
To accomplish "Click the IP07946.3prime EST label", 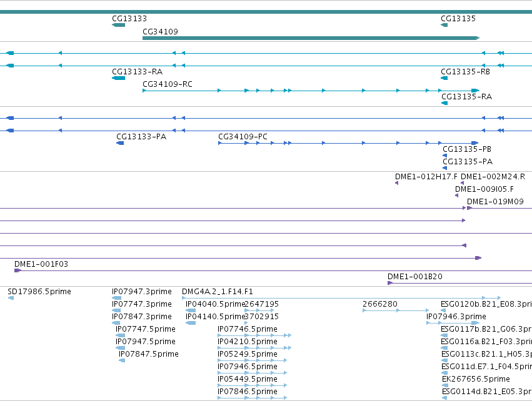I will 456,317.
